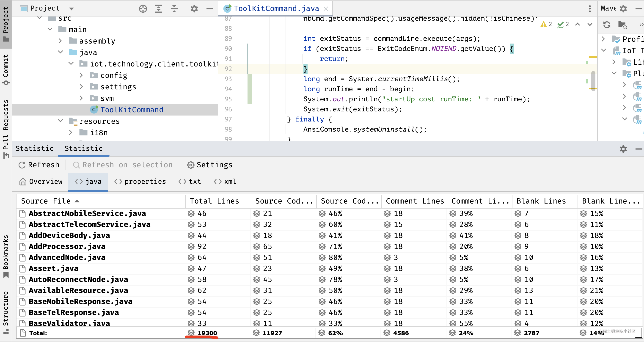This screenshot has width=644, height=342.
Task: Jump to next highlighted error arrow
Action: tap(590, 24)
